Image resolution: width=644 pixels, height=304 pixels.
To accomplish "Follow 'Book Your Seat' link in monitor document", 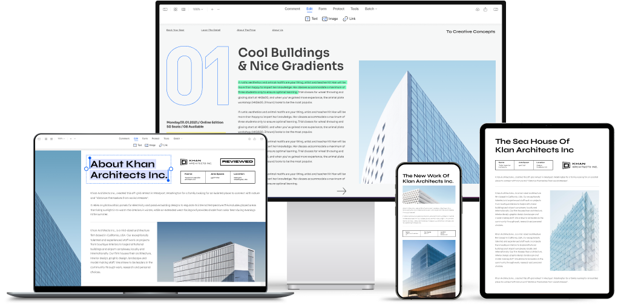I will 176,30.
